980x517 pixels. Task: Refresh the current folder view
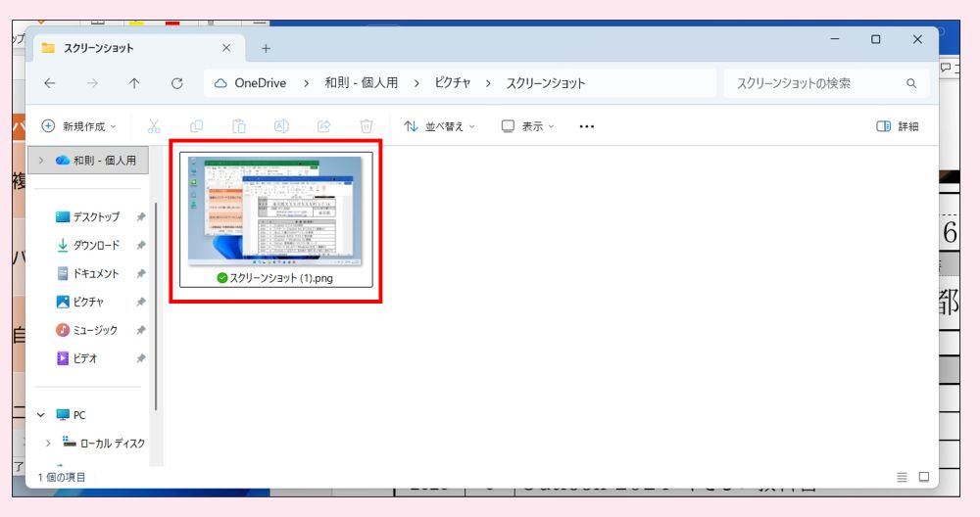[177, 83]
